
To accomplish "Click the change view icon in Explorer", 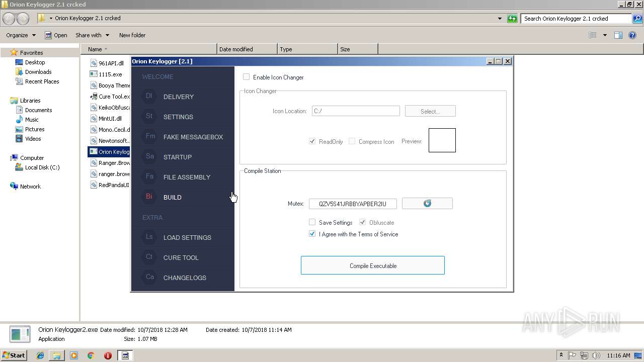I will pos(593,35).
